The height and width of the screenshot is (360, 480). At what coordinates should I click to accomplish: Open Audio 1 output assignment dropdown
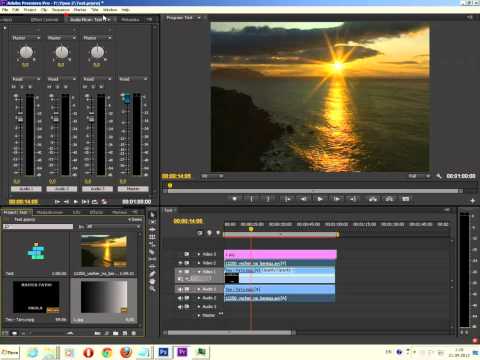(x=26, y=38)
